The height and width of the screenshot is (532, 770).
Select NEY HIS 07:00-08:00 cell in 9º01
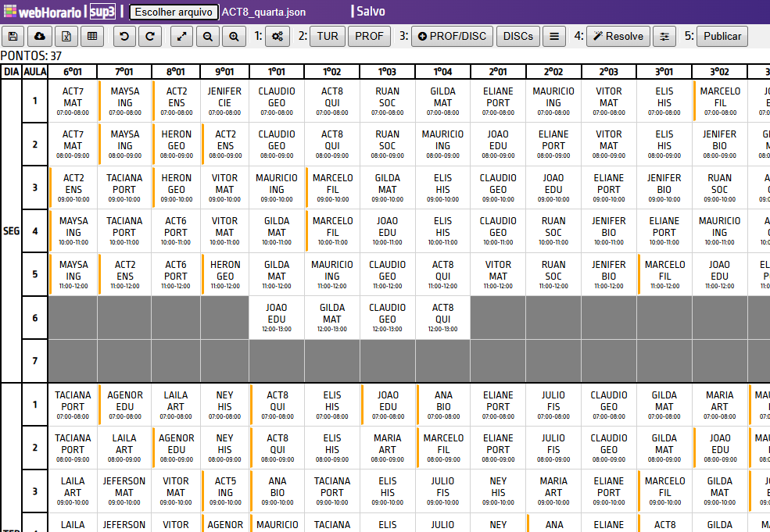(225, 405)
